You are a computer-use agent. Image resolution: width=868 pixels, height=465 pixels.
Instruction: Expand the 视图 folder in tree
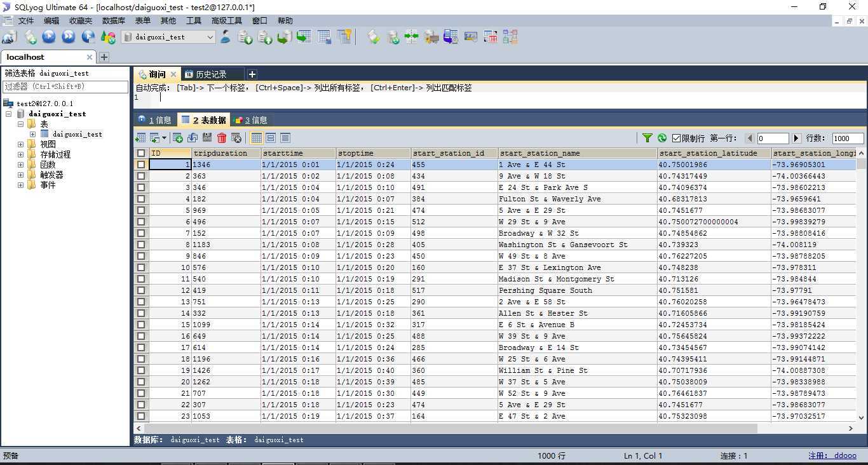(21, 144)
